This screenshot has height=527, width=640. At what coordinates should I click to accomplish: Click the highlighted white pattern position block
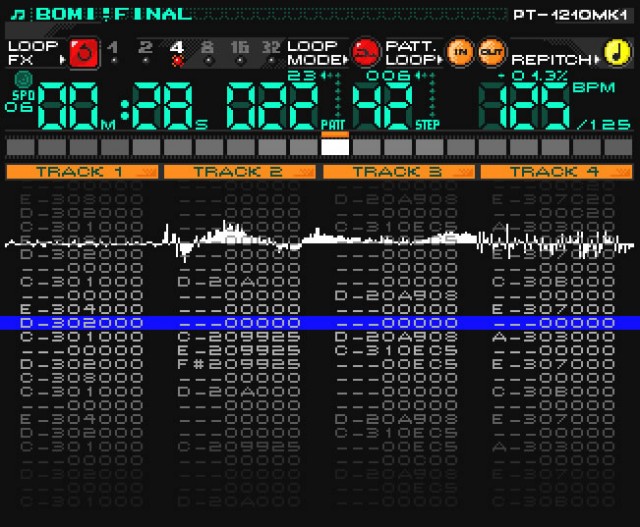point(335,147)
